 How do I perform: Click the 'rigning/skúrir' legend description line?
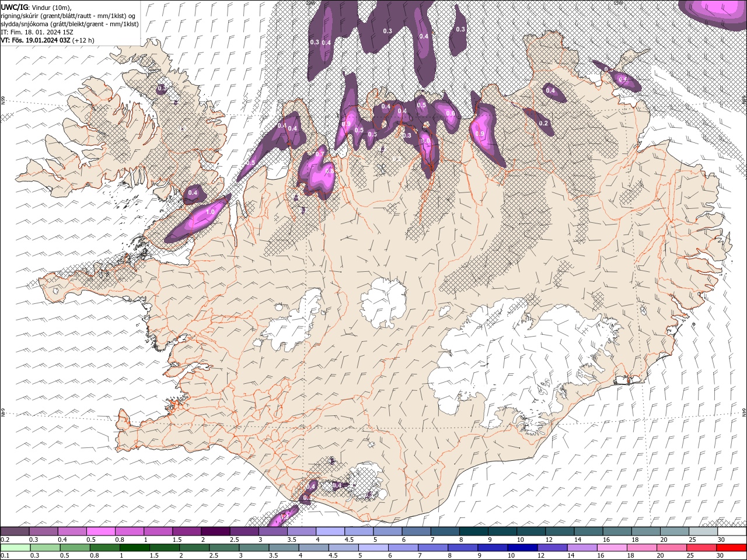pyautogui.click(x=69, y=16)
